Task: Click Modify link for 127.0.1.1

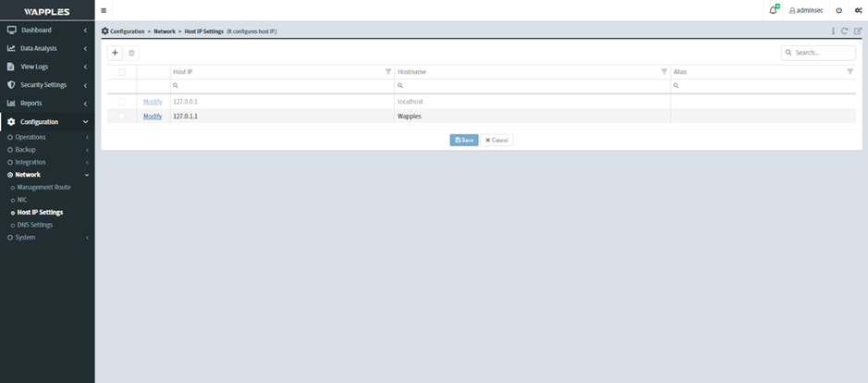Action: 153,117
